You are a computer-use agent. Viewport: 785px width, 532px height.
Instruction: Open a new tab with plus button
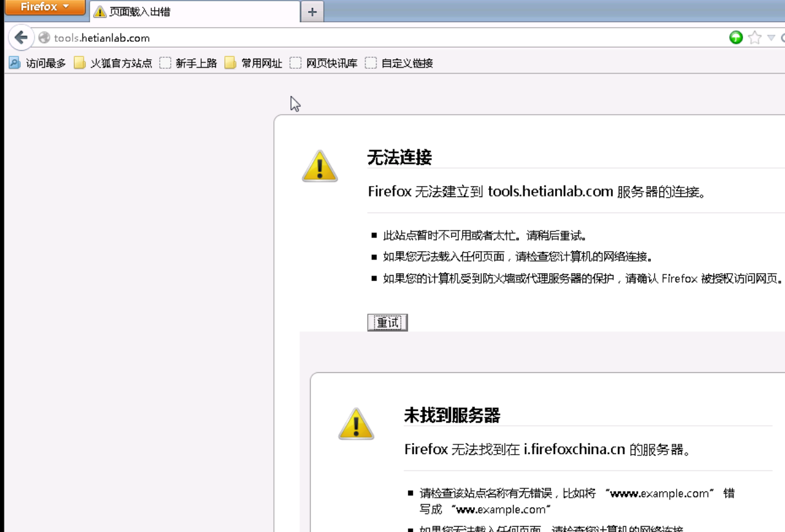(313, 12)
